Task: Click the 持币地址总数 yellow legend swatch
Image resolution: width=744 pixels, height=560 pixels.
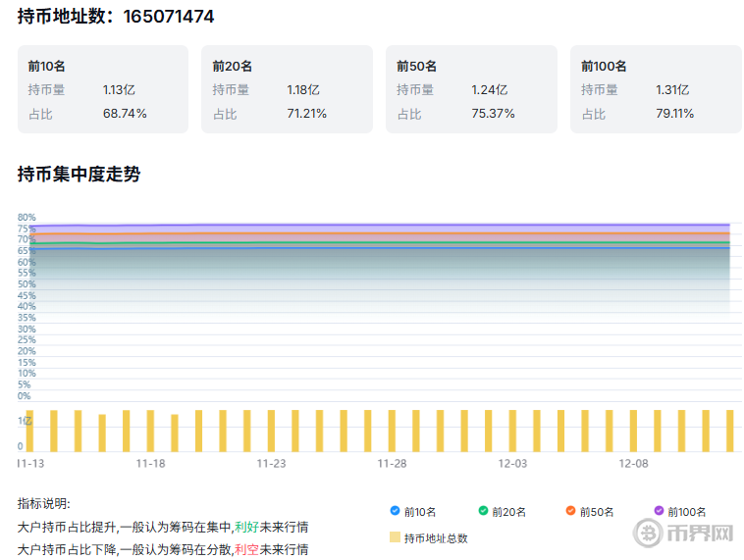Action: point(395,537)
